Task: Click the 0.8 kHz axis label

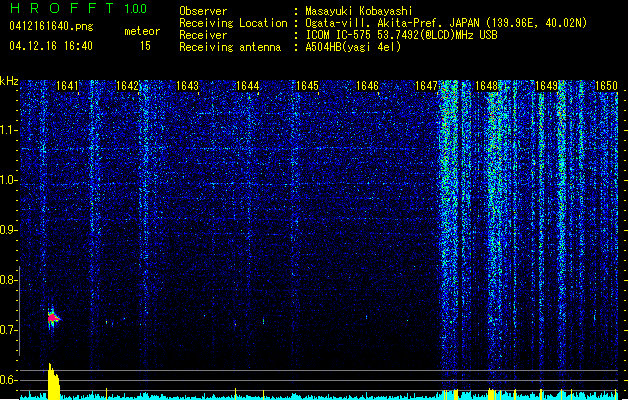Action: (x=9, y=280)
